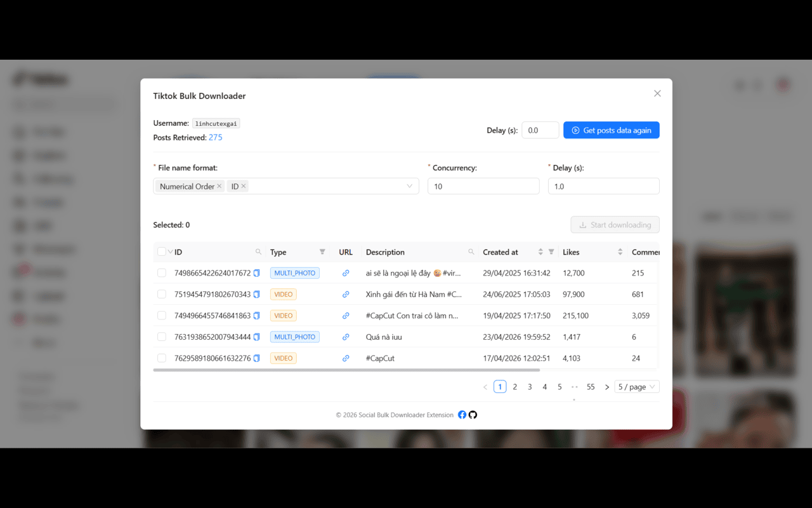Screen dimensions: 812x508
Task: Copy ID 7631938652007943444 with copy icon
Action: (x=257, y=337)
